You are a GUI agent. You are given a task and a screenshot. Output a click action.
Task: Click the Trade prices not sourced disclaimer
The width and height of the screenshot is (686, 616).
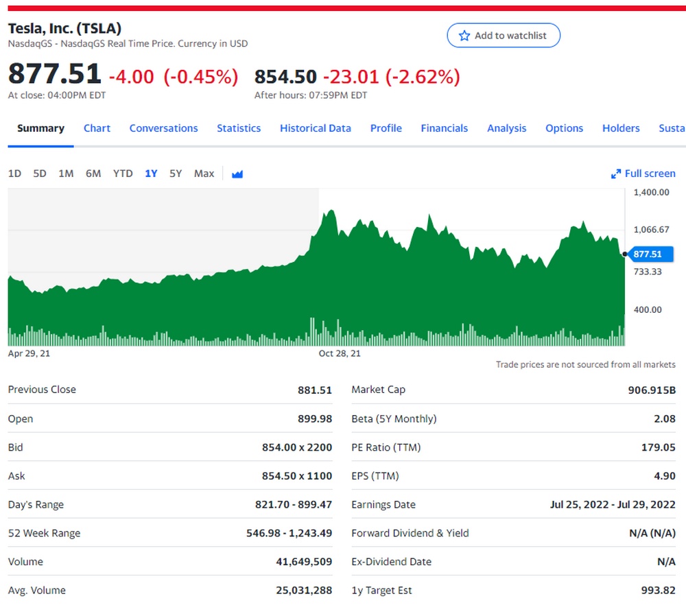click(x=585, y=365)
